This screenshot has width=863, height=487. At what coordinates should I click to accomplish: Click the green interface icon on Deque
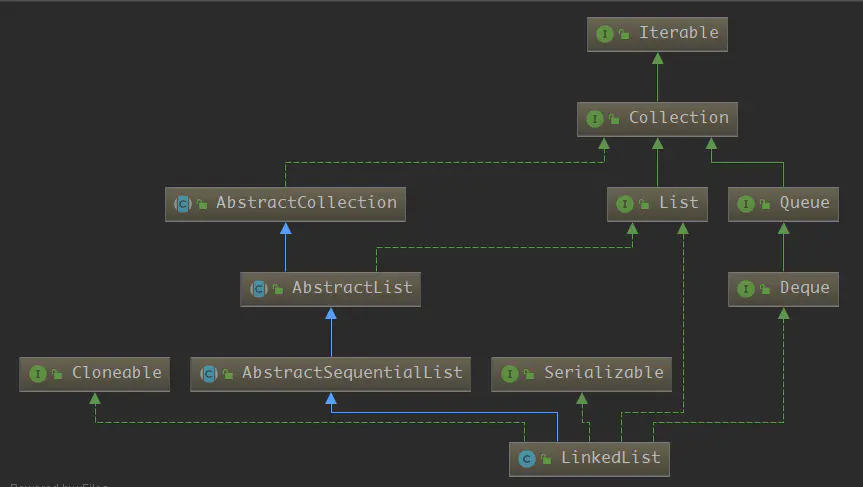(x=745, y=289)
